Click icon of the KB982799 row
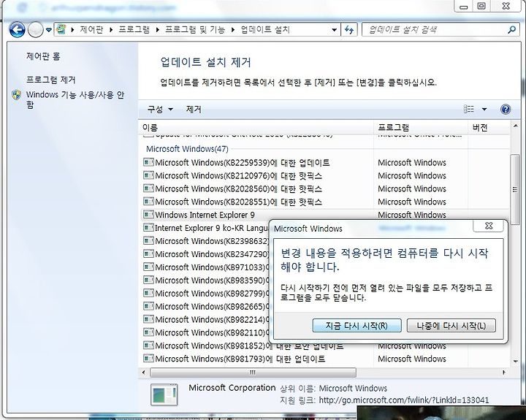 [148, 293]
